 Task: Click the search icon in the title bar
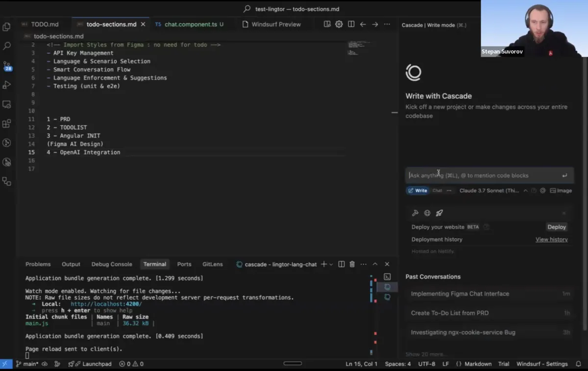tap(247, 9)
